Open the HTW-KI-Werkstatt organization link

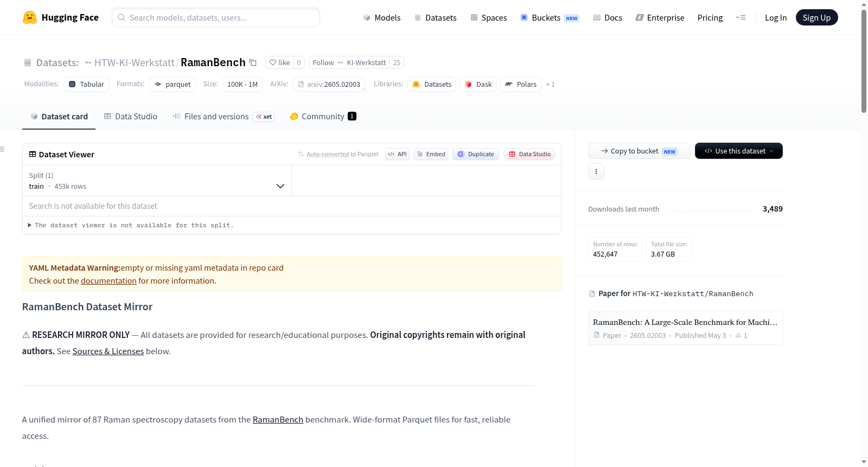click(135, 62)
